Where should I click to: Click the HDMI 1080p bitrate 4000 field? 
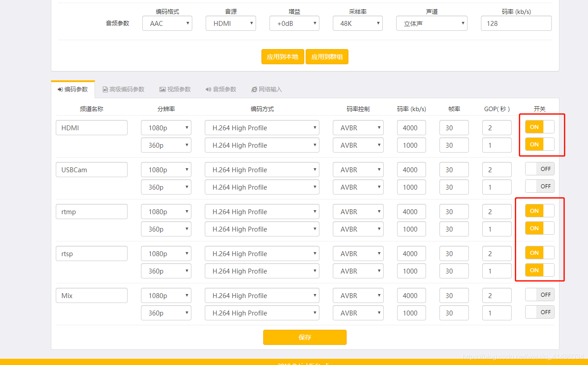pyautogui.click(x=411, y=128)
